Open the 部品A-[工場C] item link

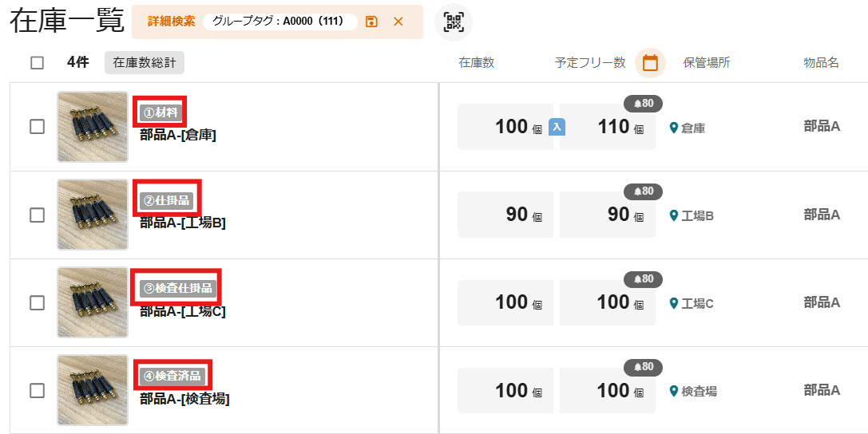tap(183, 311)
